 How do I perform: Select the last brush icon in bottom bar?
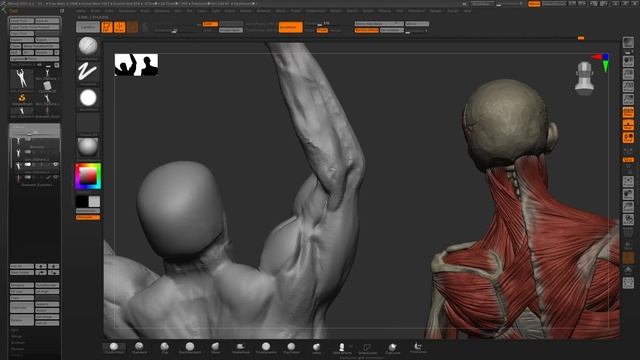pos(418,347)
